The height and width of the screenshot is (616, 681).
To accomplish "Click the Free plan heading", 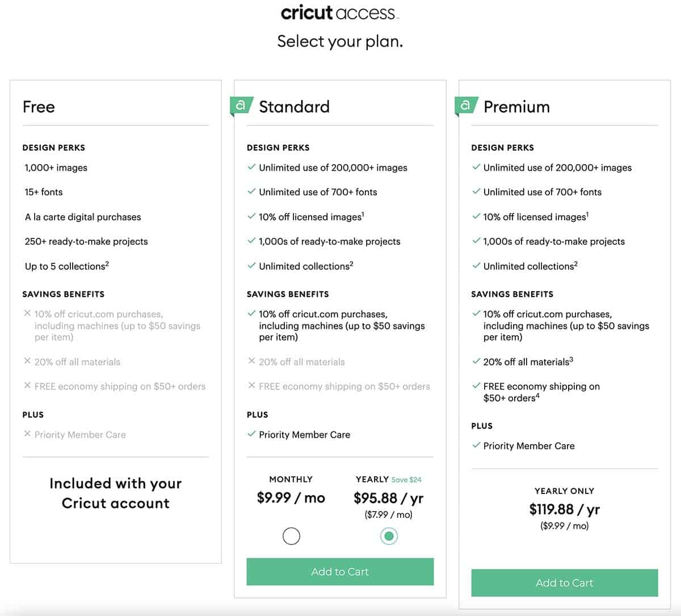I will click(39, 107).
